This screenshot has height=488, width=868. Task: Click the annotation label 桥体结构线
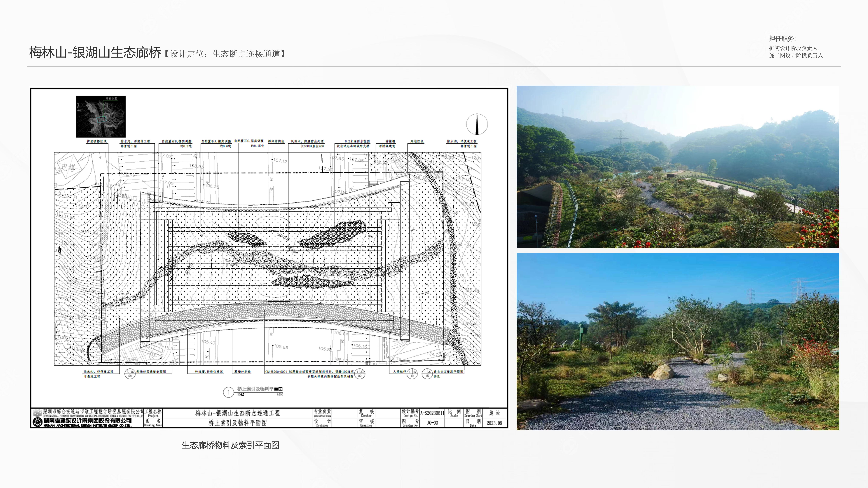(x=276, y=141)
